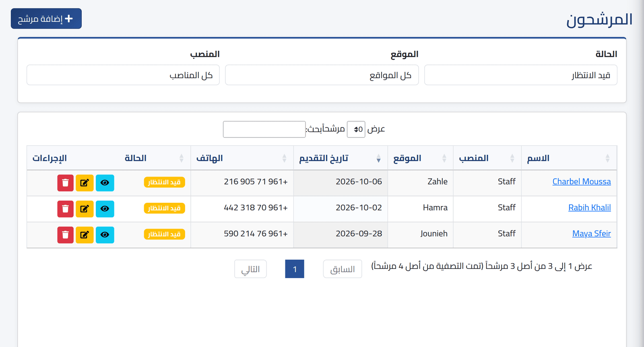The width and height of the screenshot is (644, 347).
Task: Sort the table by الموقع column
Action: [x=420, y=158]
